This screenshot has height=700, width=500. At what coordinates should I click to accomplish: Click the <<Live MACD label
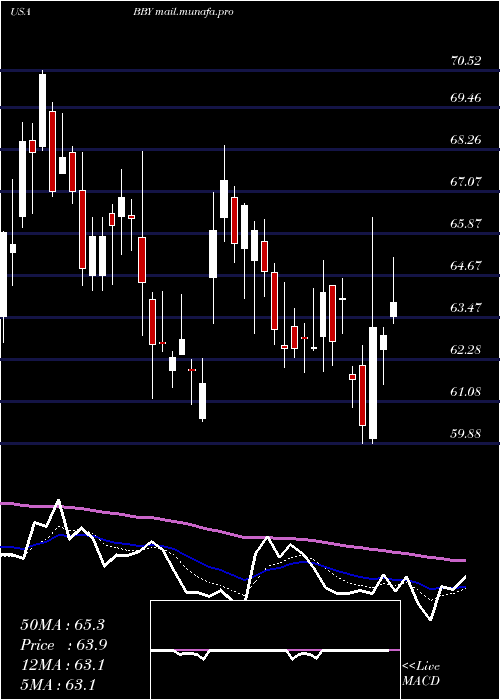(421, 673)
